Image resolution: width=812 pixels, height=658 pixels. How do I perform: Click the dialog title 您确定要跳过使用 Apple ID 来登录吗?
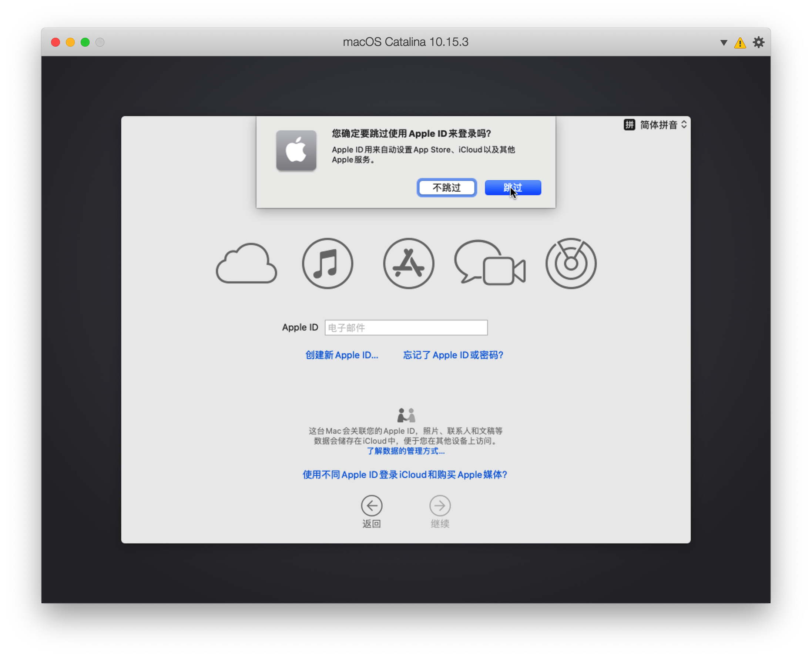point(411,134)
